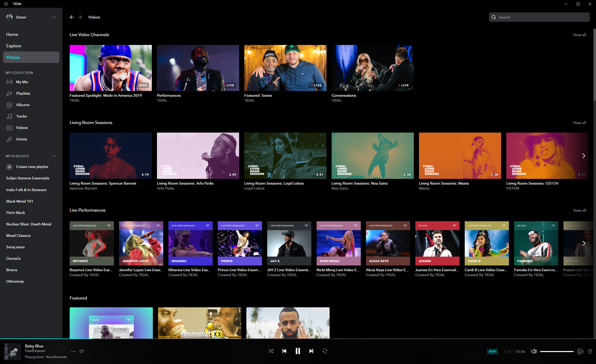Click the Deafheaven artist name in player
This screenshot has width=596, height=364.
[35, 351]
